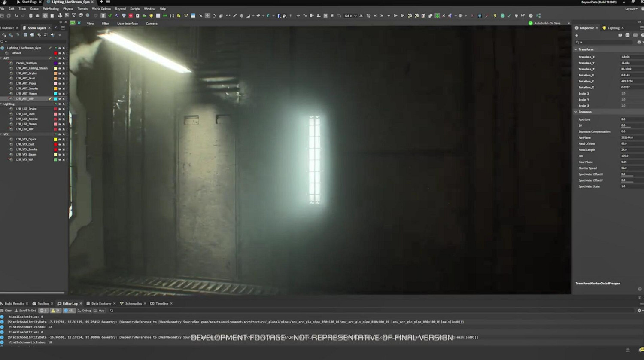Click the help question mark toolbar icon

point(531,16)
